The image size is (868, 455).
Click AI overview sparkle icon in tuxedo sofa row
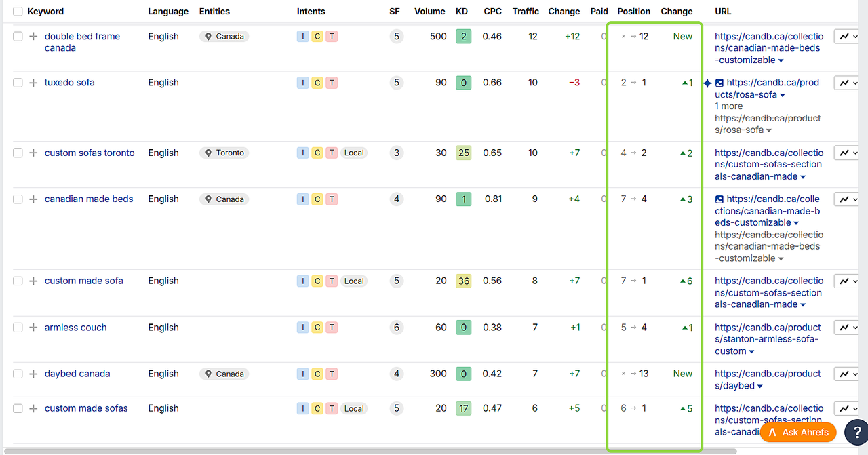pos(707,83)
